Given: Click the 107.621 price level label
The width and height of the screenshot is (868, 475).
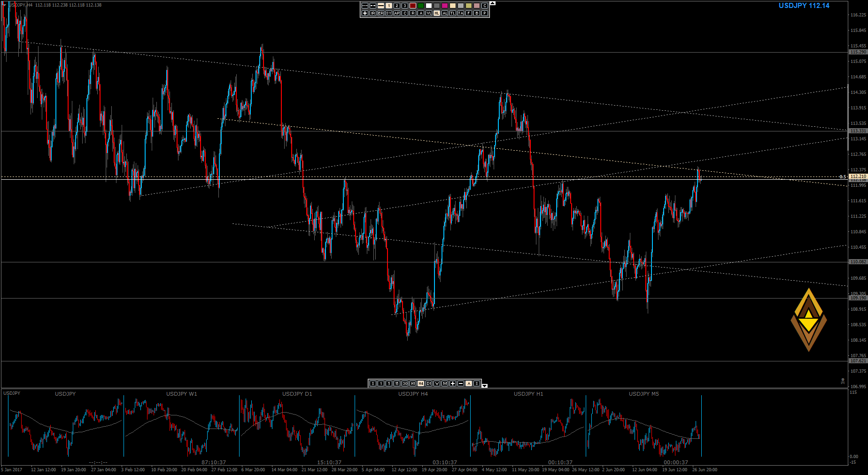Looking at the screenshot, I should [x=858, y=361].
